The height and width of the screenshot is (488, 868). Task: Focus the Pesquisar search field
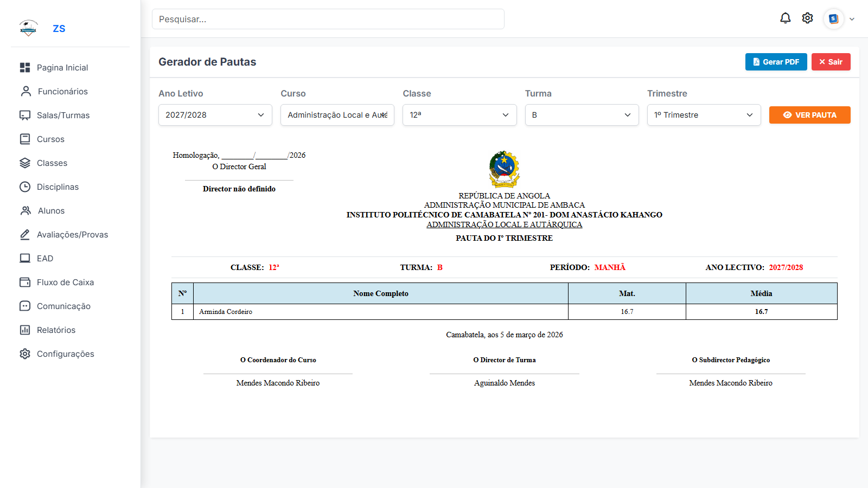click(328, 19)
